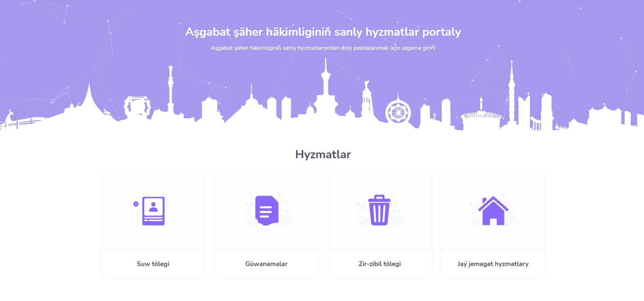The height and width of the screenshot is (301, 644).
Task: Click the trash bin icon
Action: [x=379, y=210]
